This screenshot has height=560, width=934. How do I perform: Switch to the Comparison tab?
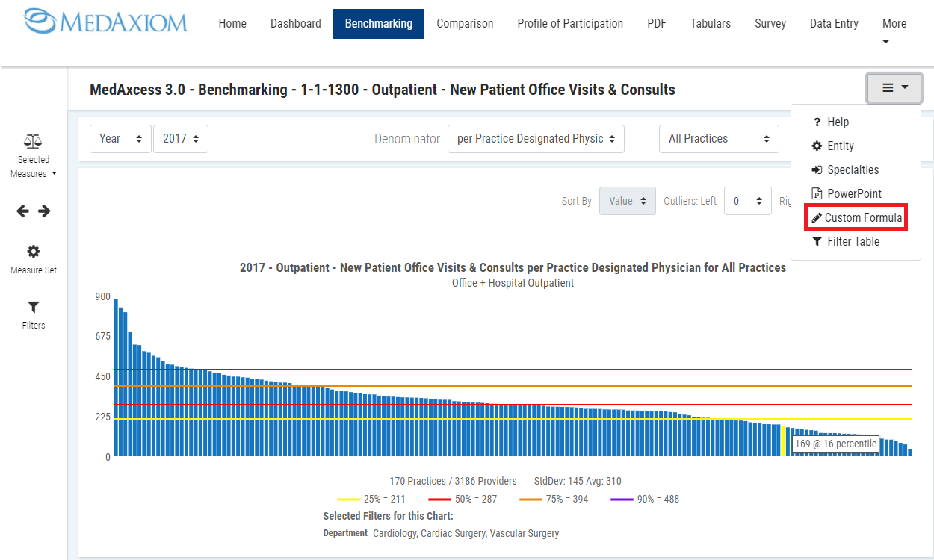click(465, 24)
